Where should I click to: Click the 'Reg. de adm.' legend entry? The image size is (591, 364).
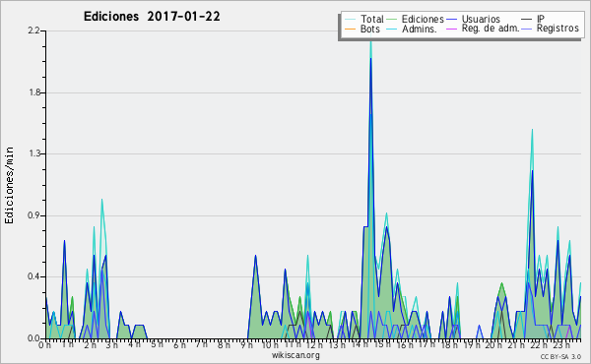coord(483,29)
